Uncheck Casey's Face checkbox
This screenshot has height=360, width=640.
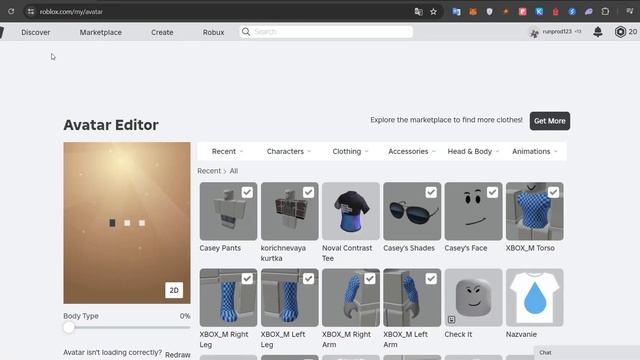[492, 192]
